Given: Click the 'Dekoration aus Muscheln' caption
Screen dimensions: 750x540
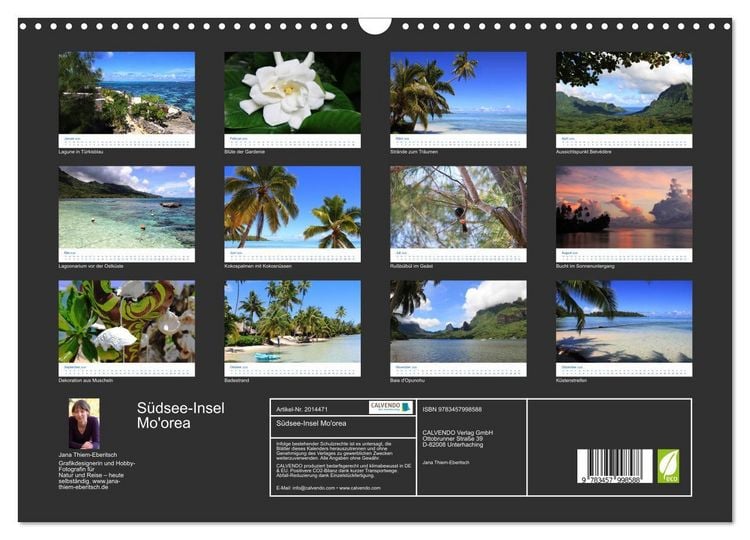Looking at the screenshot, I should [86, 380].
